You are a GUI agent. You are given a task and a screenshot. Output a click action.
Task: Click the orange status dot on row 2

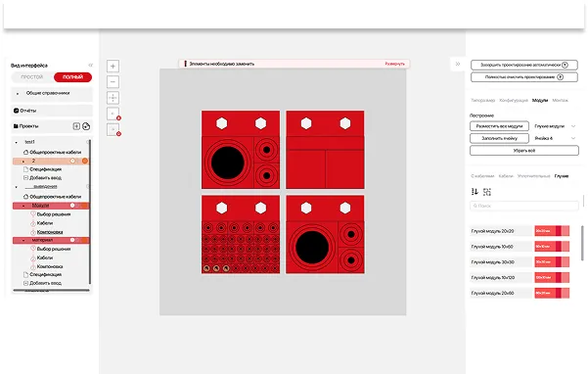tap(85, 161)
